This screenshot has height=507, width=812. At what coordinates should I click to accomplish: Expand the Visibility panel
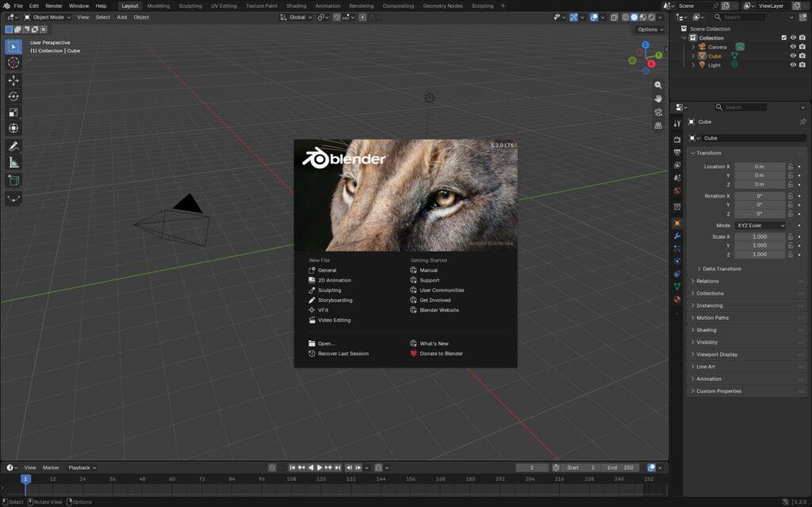pyautogui.click(x=747, y=342)
